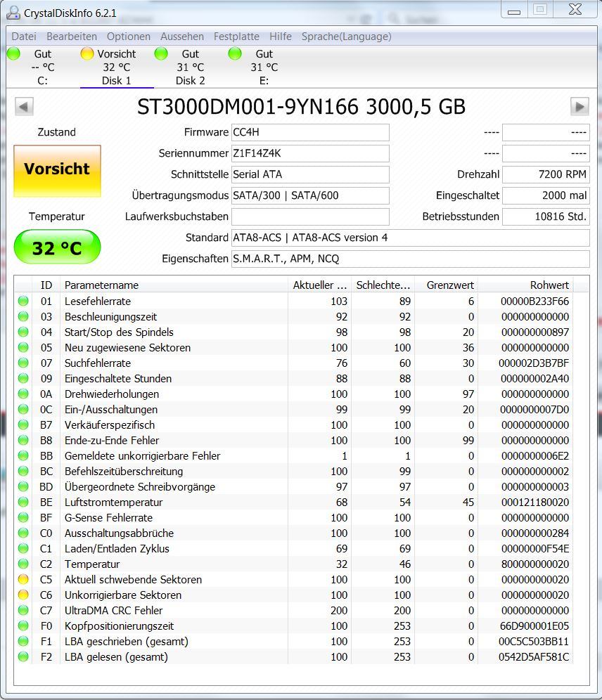Screen dimensions: 602x700
Task: Open the Aussehen menu
Action: [181, 37]
